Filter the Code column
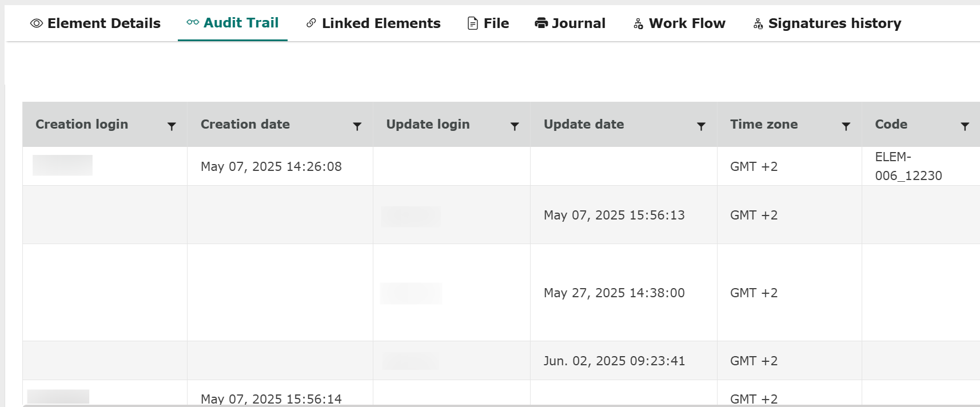 [x=965, y=126]
